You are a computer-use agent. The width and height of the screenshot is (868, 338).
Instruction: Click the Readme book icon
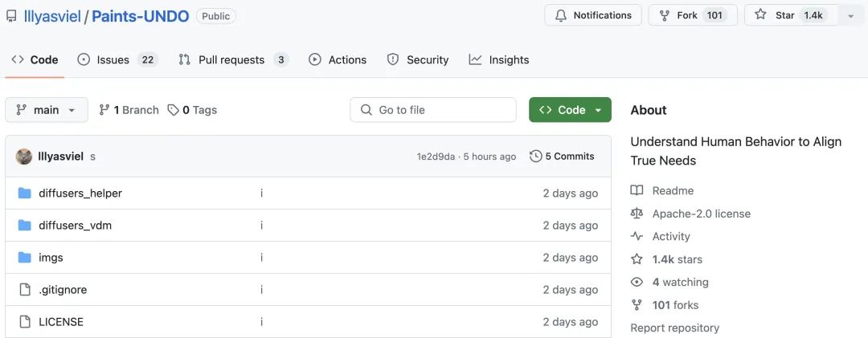point(637,191)
